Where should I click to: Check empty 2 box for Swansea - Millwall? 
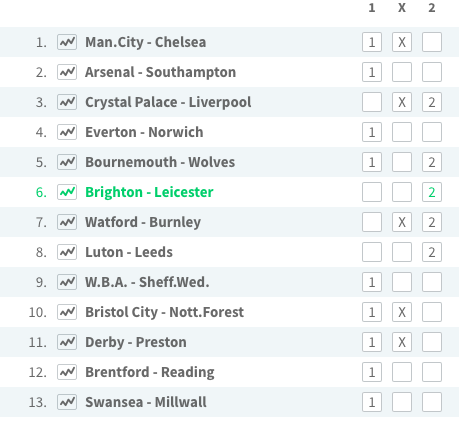pos(432,402)
